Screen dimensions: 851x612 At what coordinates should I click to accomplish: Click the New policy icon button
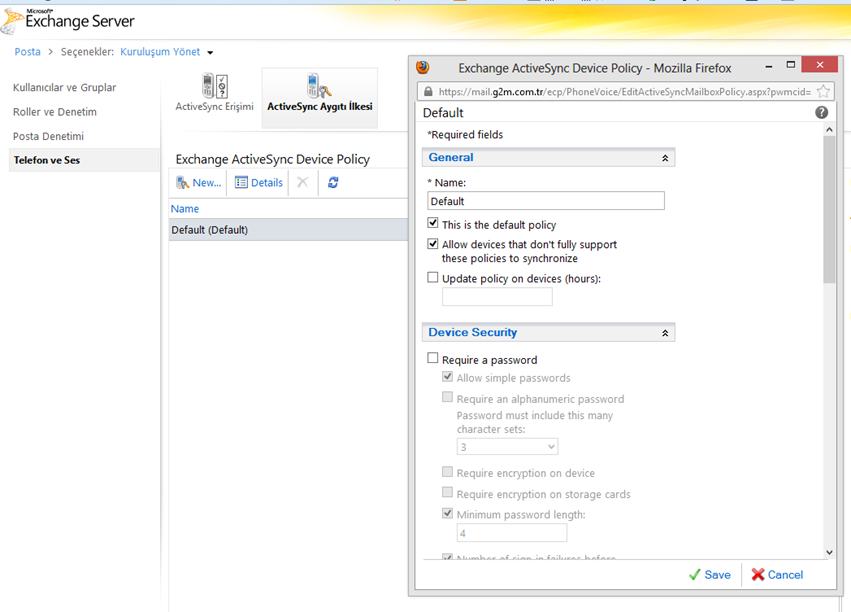click(199, 183)
